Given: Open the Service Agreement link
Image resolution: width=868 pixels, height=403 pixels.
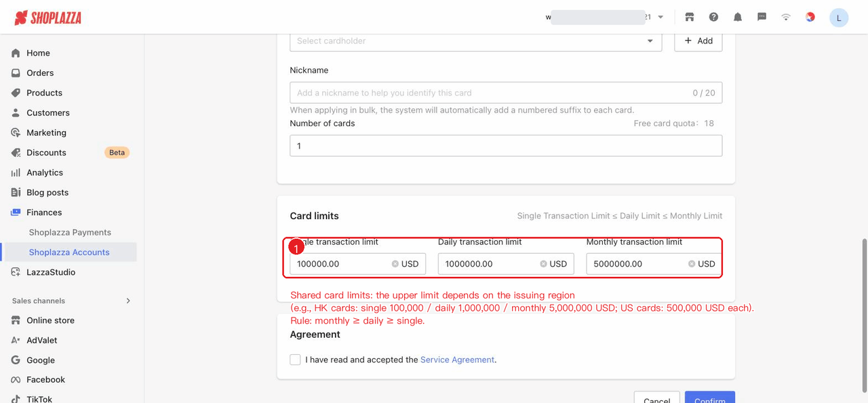Looking at the screenshot, I should click(458, 360).
